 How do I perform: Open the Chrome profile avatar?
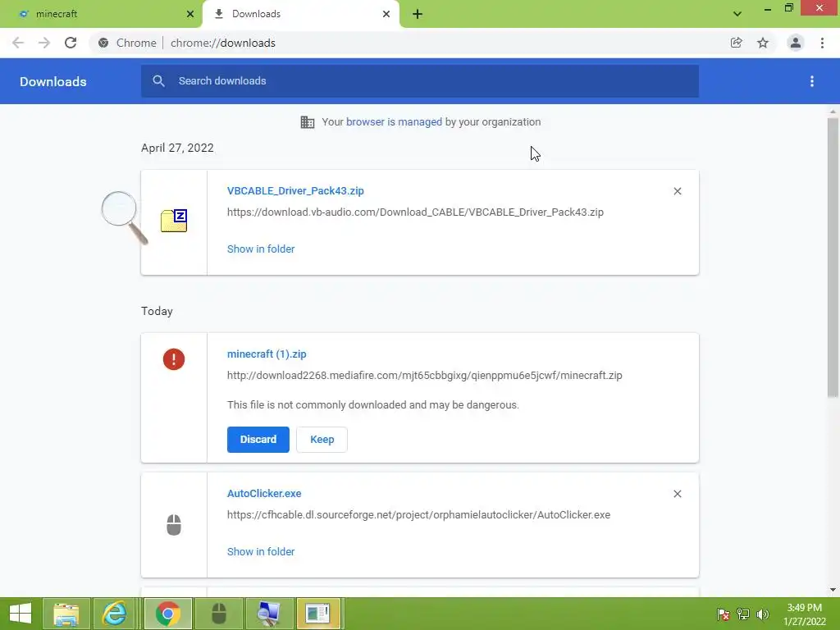(796, 43)
